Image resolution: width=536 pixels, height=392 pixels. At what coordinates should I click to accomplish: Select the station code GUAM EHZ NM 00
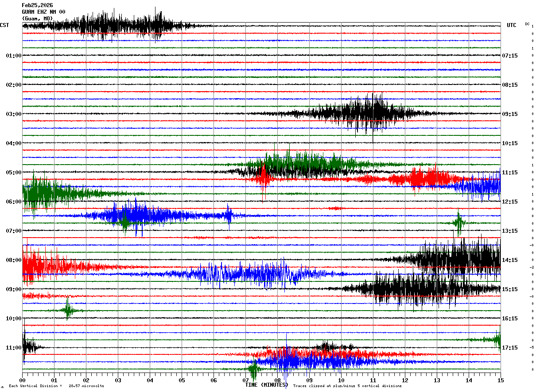tap(43, 12)
